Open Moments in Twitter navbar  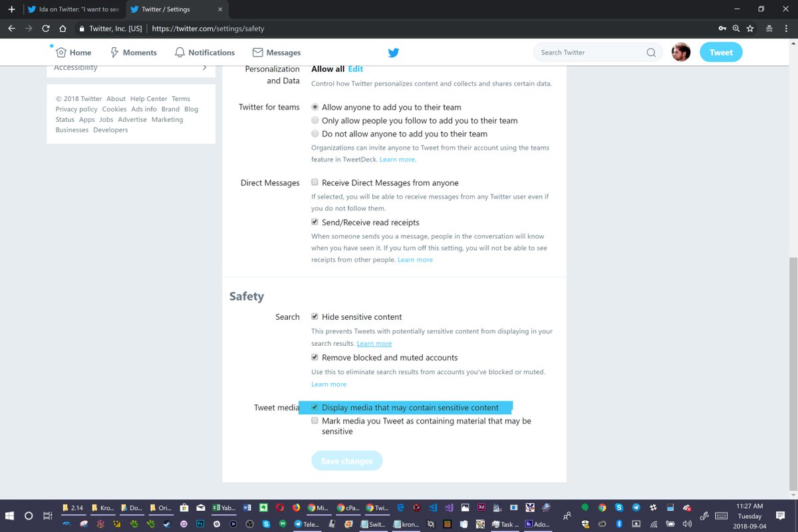(x=133, y=53)
